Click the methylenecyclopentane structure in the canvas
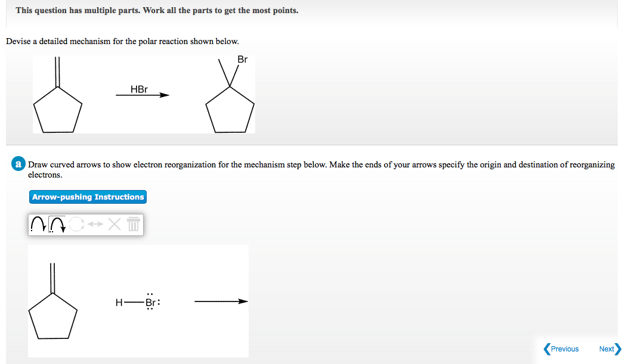Viewport: 632px width, 364px height. [x=54, y=304]
